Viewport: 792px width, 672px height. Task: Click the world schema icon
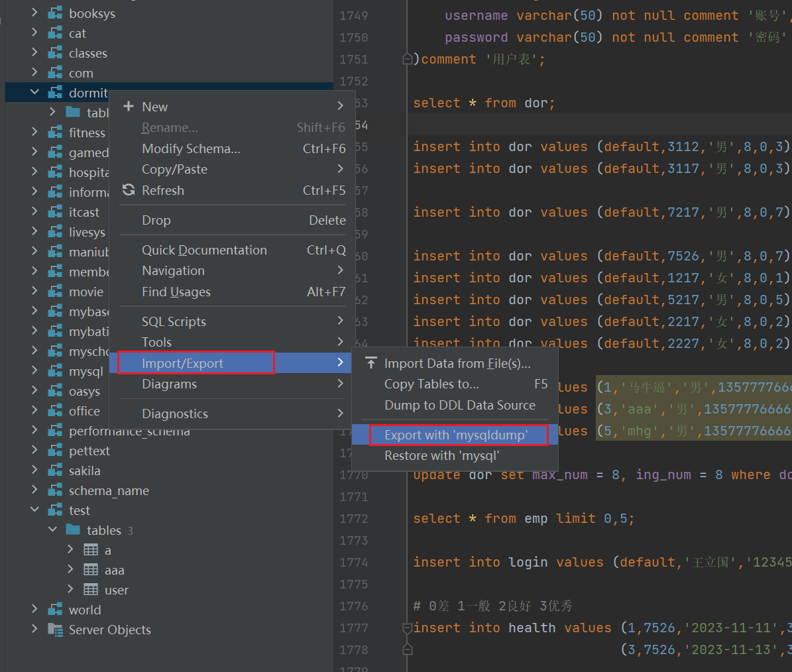tap(55, 610)
